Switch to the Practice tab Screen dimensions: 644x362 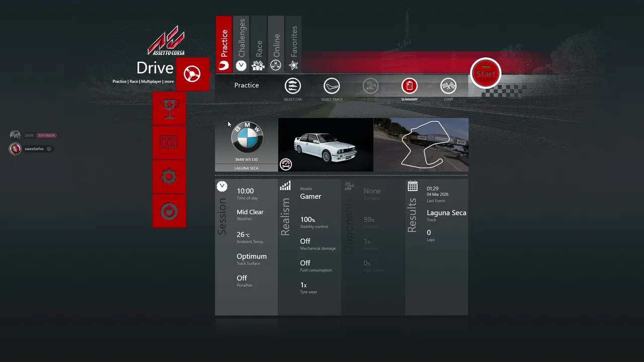(224, 44)
